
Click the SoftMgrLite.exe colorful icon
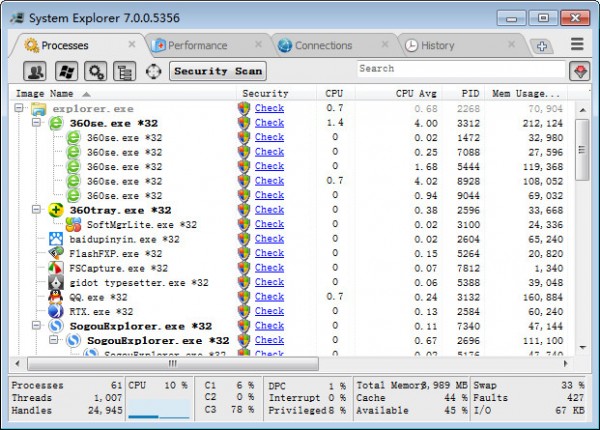73,224
